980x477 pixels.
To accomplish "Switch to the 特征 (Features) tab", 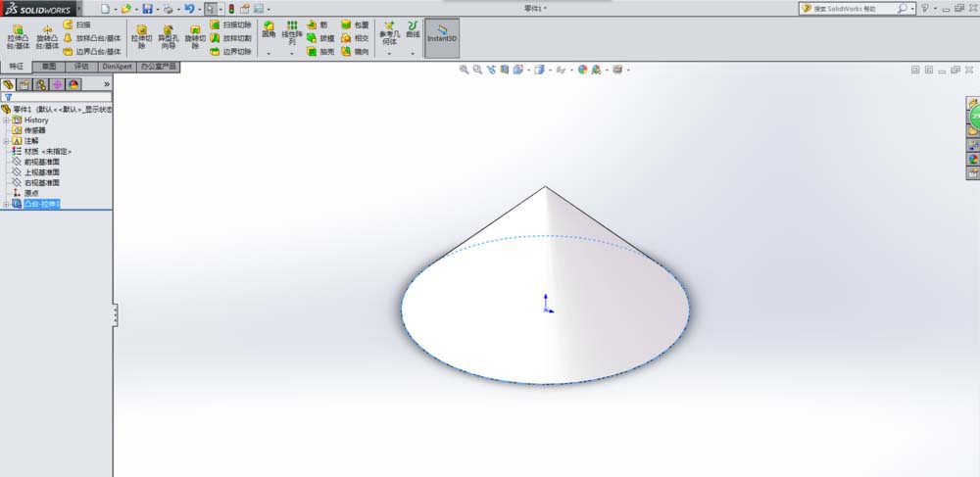I will 17,67.
